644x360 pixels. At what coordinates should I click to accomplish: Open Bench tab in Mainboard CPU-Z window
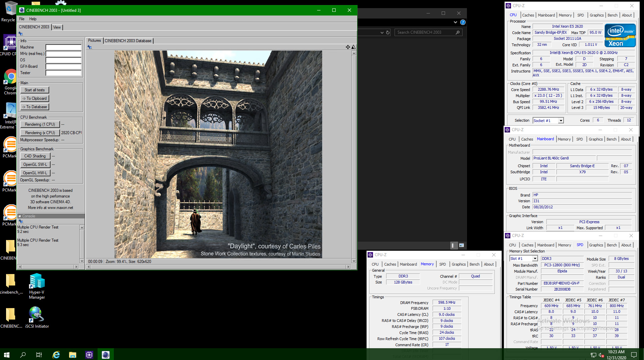pos(611,139)
